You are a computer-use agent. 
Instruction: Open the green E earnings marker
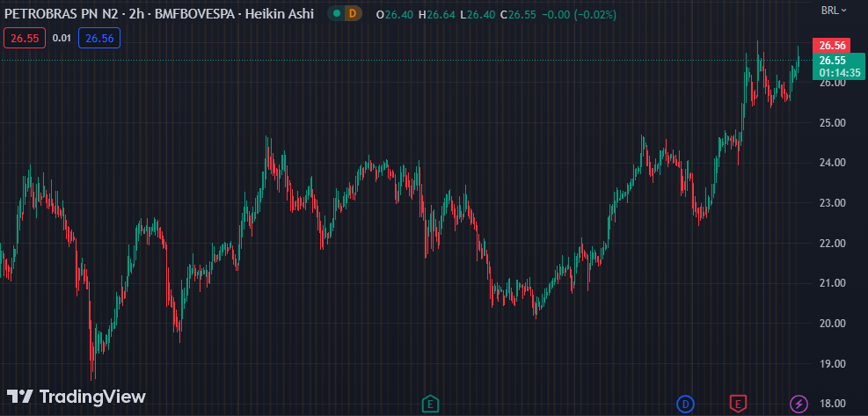point(430,404)
